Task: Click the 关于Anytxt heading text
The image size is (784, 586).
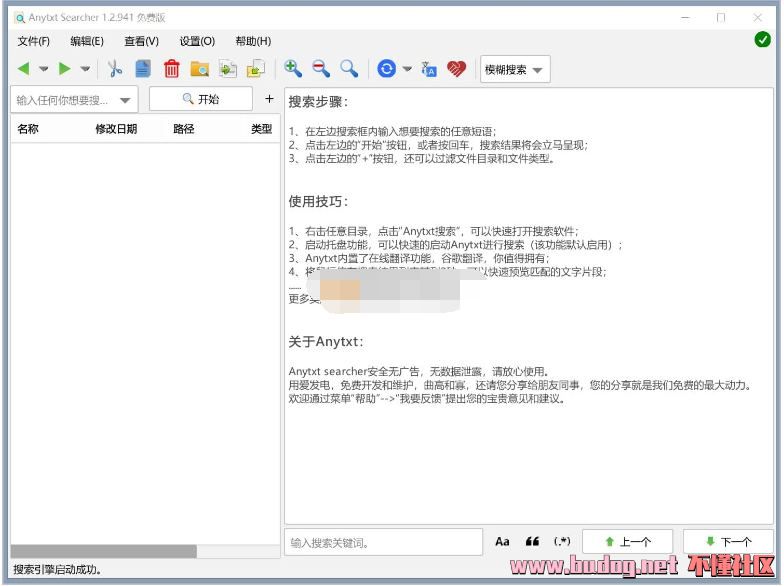Action: pyautogui.click(x=326, y=342)
